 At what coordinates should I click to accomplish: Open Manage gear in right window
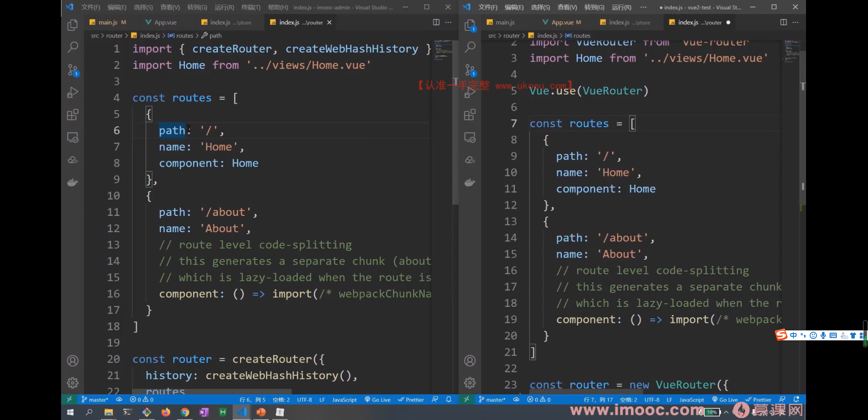tap(470, 383)
